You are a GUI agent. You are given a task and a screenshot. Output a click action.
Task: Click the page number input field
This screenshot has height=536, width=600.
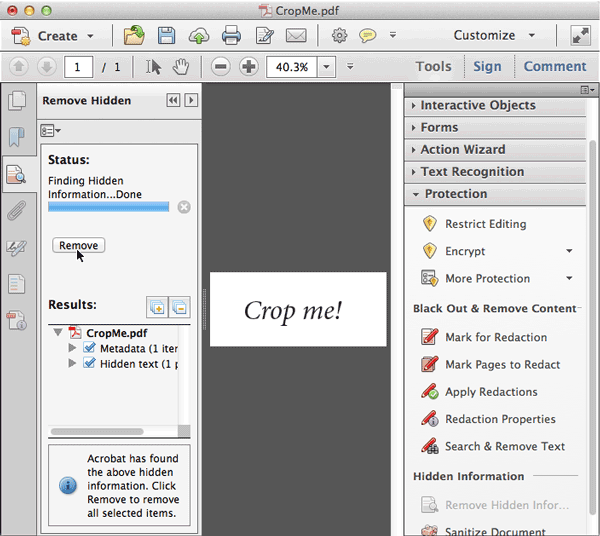[x=78, y=67]
